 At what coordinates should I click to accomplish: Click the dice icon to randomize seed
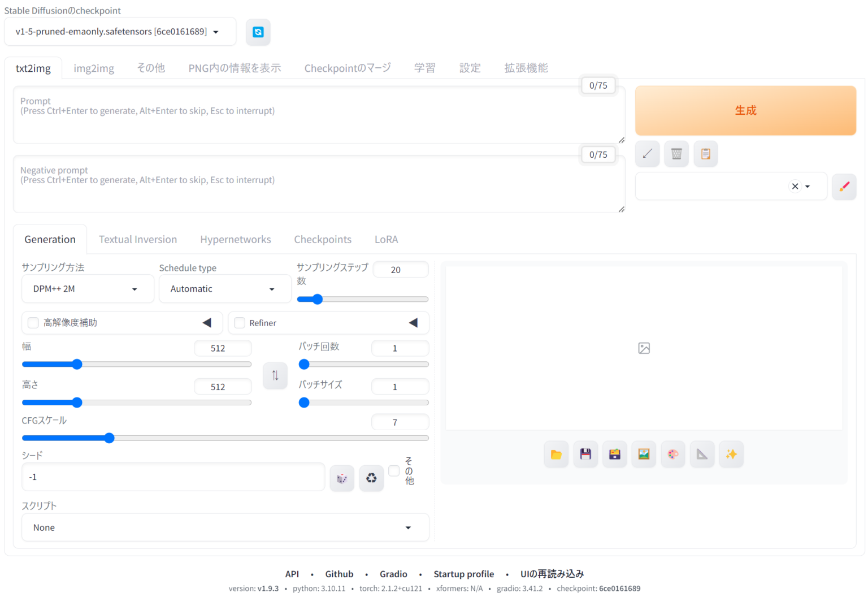pos(342,478)
